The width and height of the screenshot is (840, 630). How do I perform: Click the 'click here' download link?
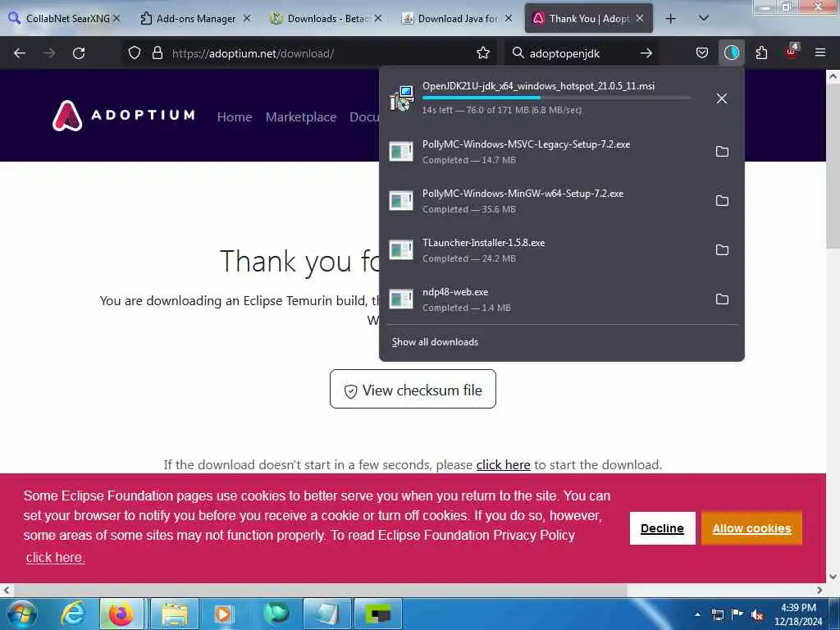coord(503,464)
